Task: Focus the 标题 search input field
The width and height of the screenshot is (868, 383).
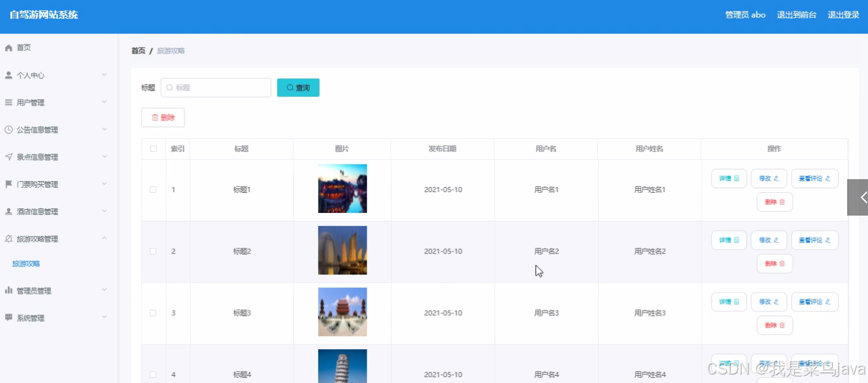Action: 216,88
